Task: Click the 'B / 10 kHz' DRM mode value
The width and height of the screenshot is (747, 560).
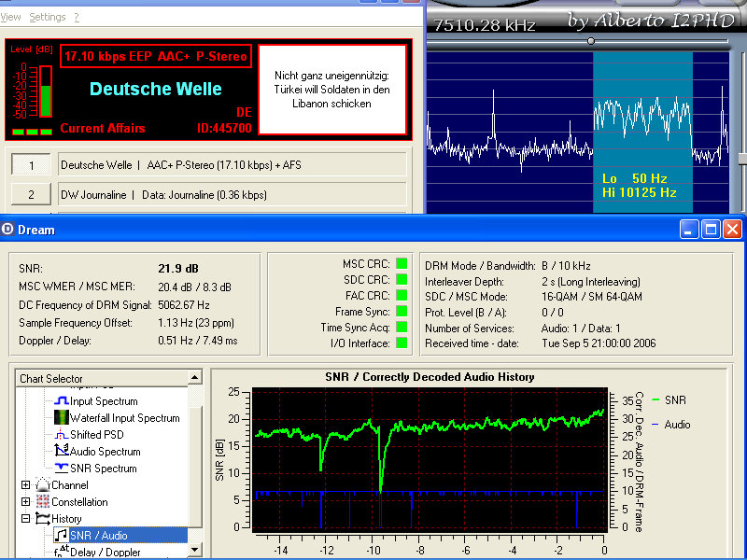Action: [566, 266]
